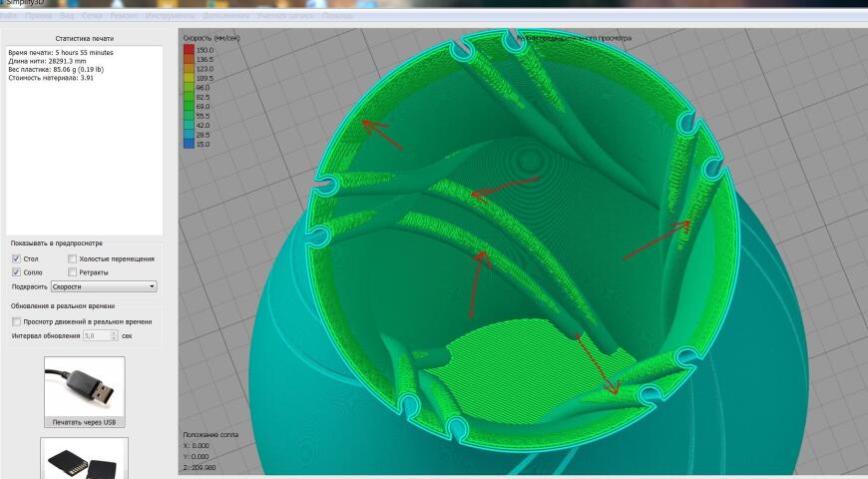Click the green 69.0 speed legend swatch

point(189,107)
